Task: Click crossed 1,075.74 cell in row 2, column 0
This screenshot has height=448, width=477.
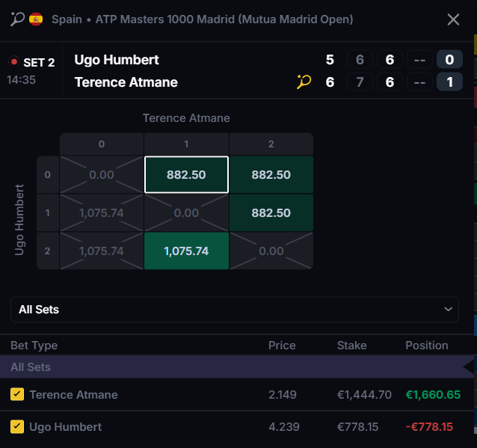Action: (x=101, y=251)
